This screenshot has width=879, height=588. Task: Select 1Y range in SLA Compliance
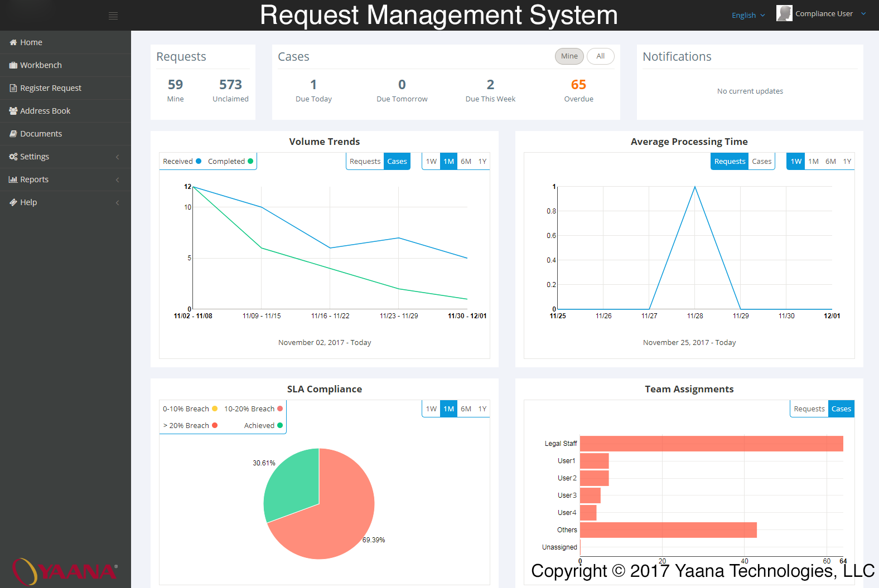click(482, 409)
